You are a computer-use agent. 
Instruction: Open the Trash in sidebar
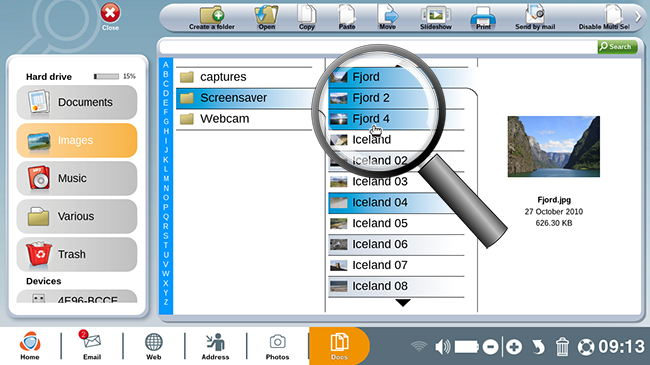point(77,254)
